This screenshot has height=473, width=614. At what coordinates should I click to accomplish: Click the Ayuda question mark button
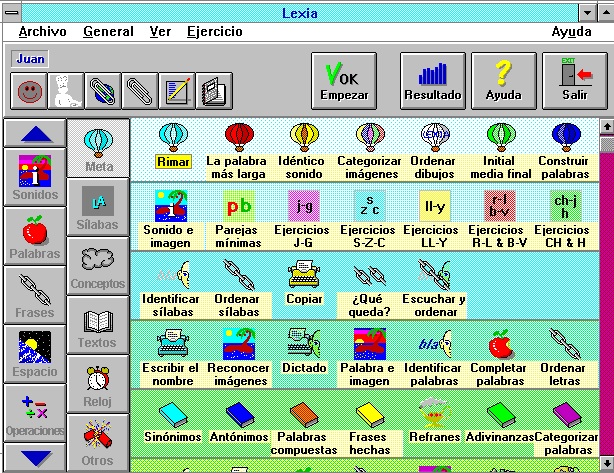pyautogui.click(x=504, y=81)
